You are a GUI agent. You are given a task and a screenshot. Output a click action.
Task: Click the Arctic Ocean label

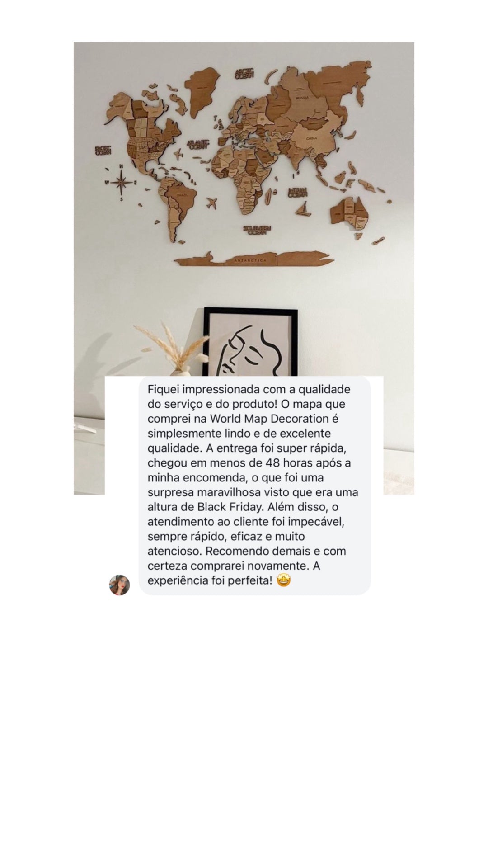(x=244, y=74)
